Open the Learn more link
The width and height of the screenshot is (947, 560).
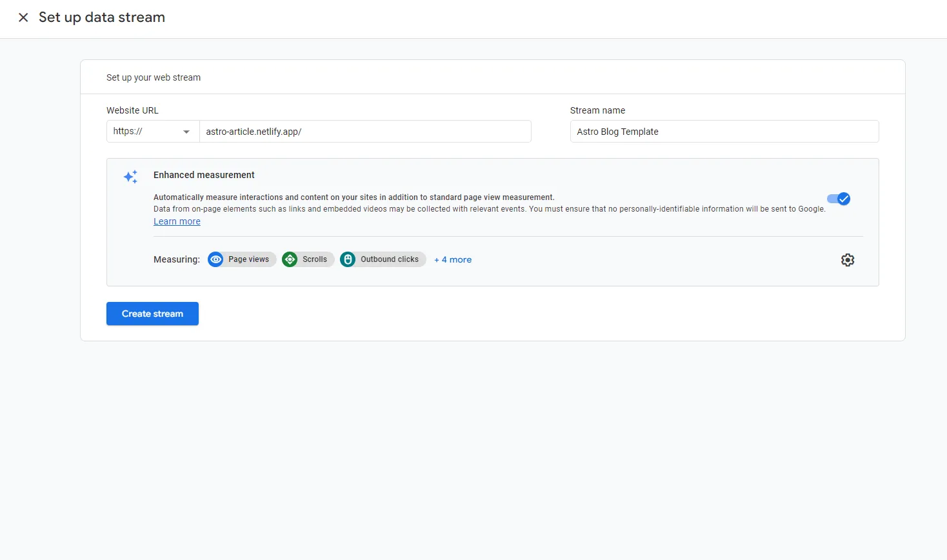tap(177, 221)
